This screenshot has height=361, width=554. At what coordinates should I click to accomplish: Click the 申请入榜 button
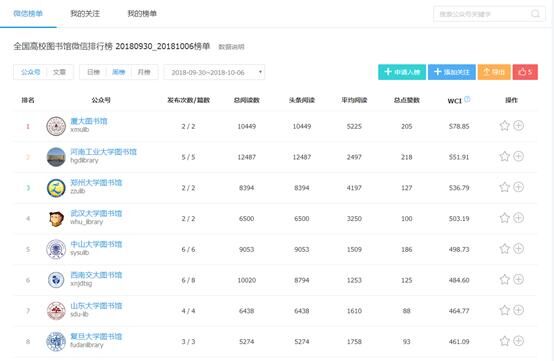tap(402, 72)
